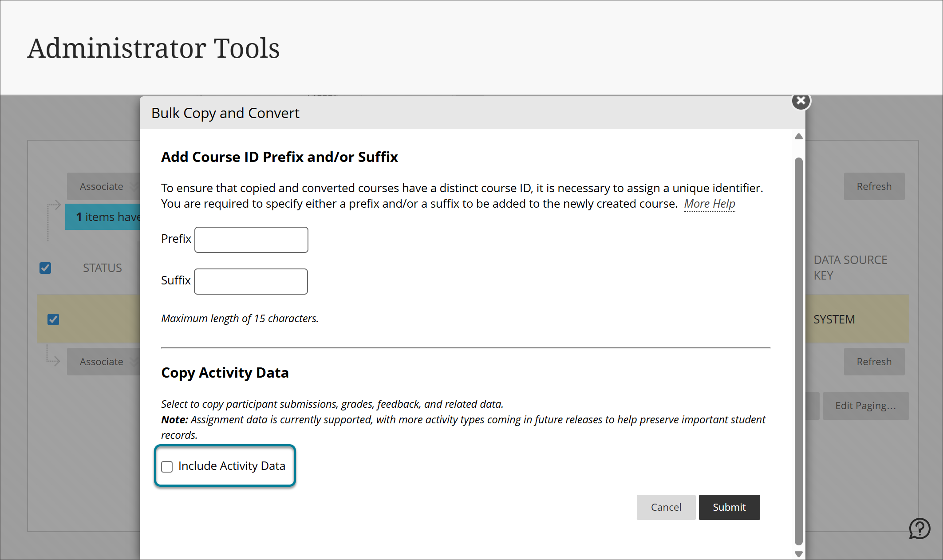Submit the bulk copy and convert

(729, 507)
